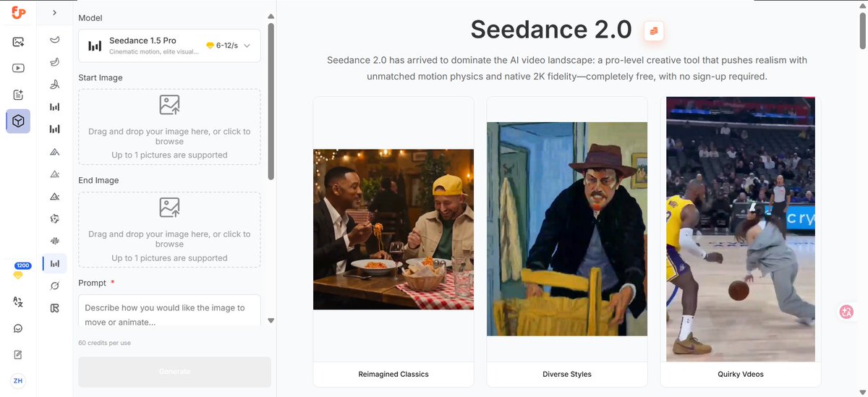Click the Start Image drop zone
868x397 pixels.
coord(169,127)
